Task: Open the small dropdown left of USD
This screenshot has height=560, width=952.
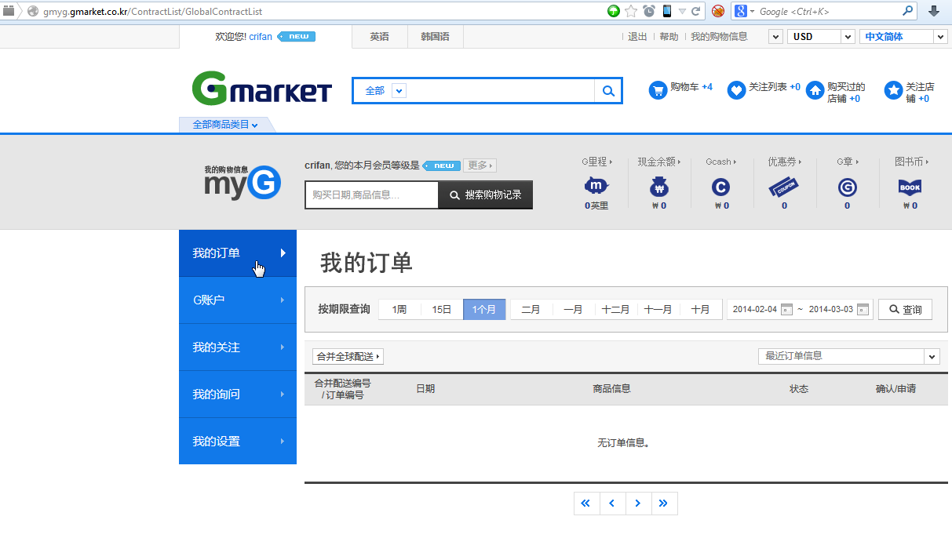Action: coord(775,37)
